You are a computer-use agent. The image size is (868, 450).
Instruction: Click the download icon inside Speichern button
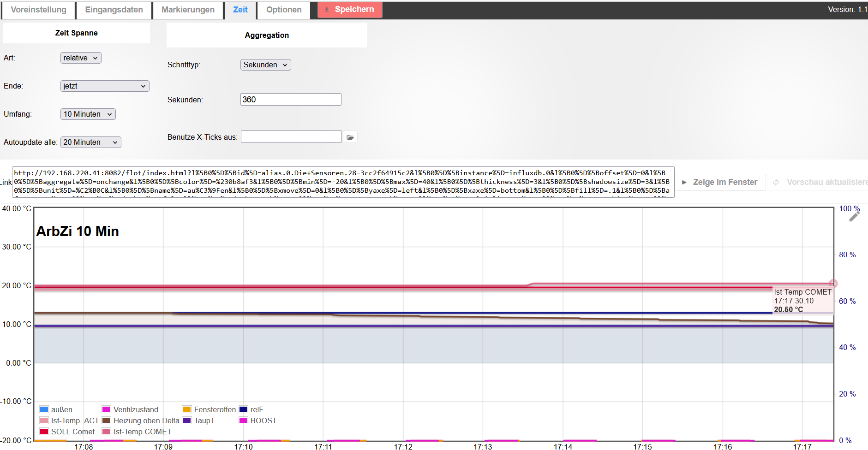tap(327, 9)
